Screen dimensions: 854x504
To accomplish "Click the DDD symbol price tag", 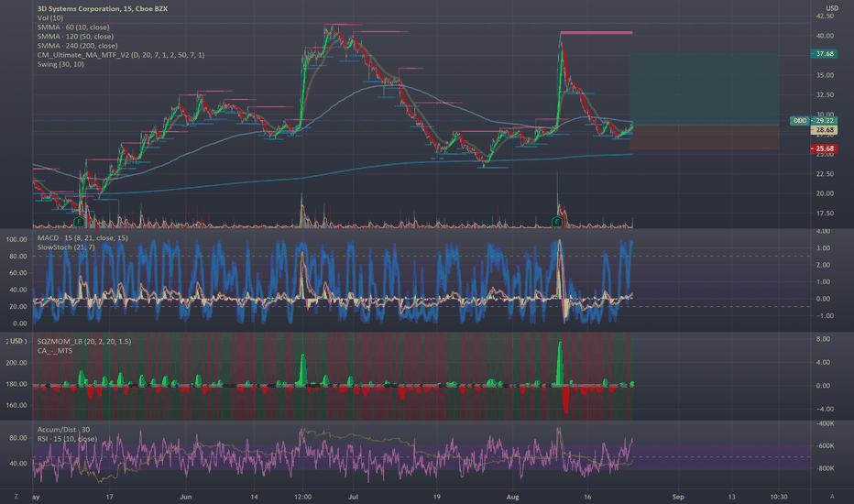I will pyautogui.click(x=800, y=120).
